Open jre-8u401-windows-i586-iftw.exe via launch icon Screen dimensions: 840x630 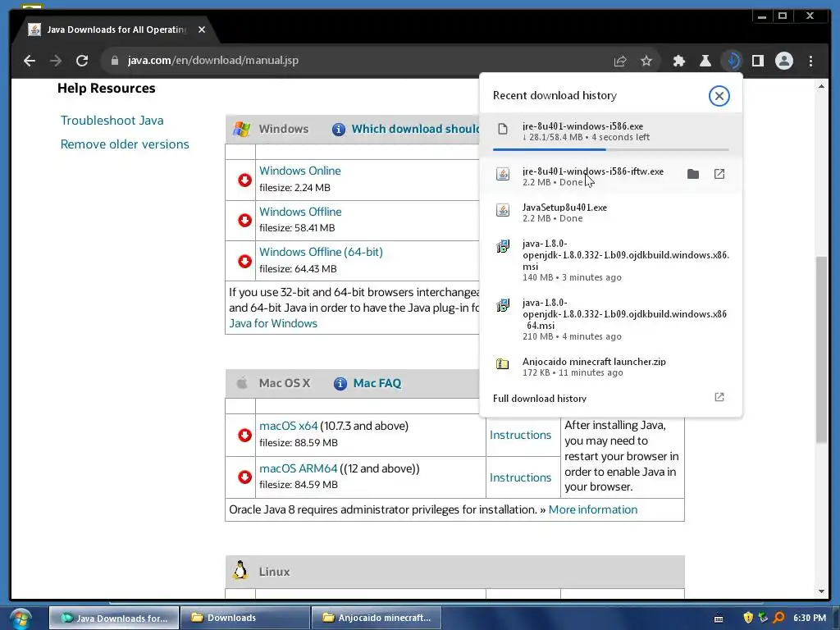719,174
